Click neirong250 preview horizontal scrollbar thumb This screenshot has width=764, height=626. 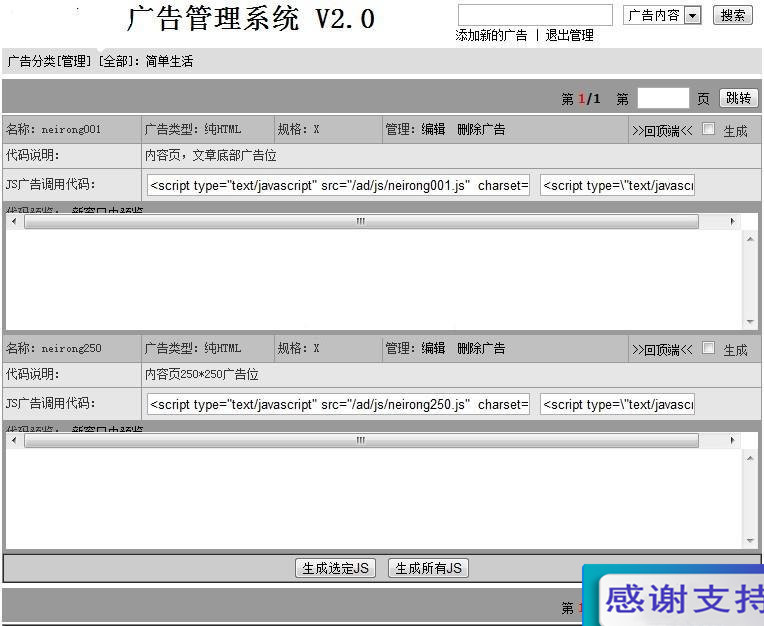(361, 440)
